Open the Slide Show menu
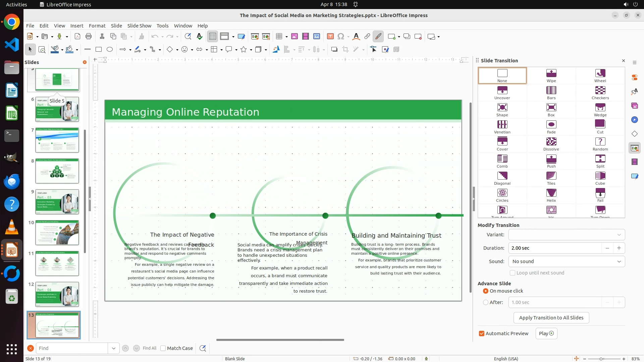644x362 pixels. click(x=139, y=25)
